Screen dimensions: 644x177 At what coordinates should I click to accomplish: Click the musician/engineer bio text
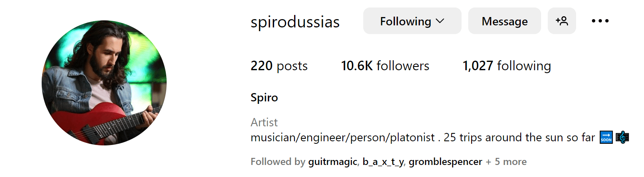click(342, 138)
